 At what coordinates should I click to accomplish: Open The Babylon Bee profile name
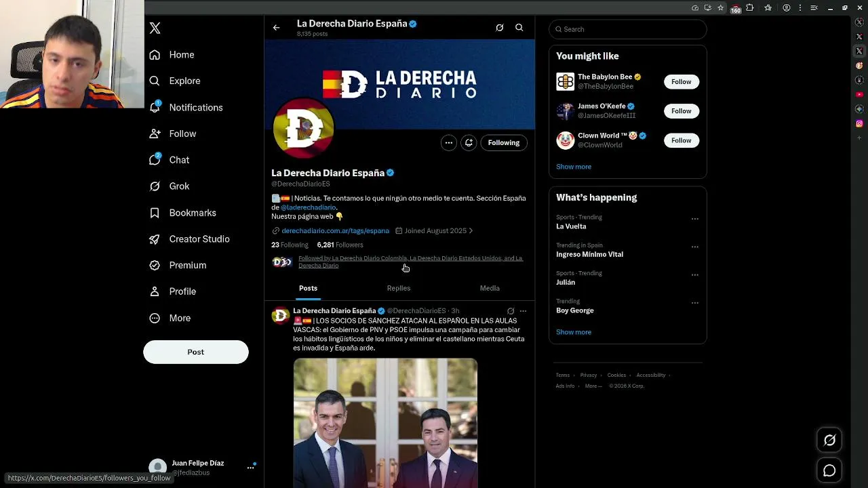(x=605, y=77)
